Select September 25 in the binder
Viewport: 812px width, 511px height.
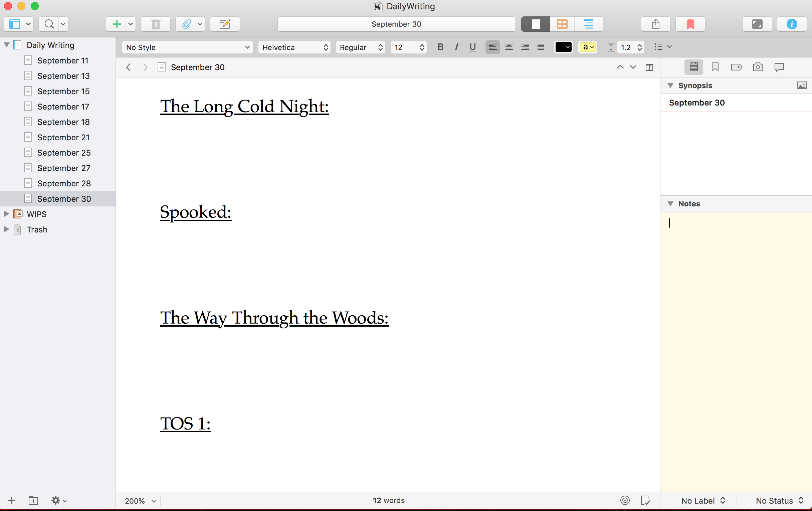pyautogui.click(x=63, y=152)
